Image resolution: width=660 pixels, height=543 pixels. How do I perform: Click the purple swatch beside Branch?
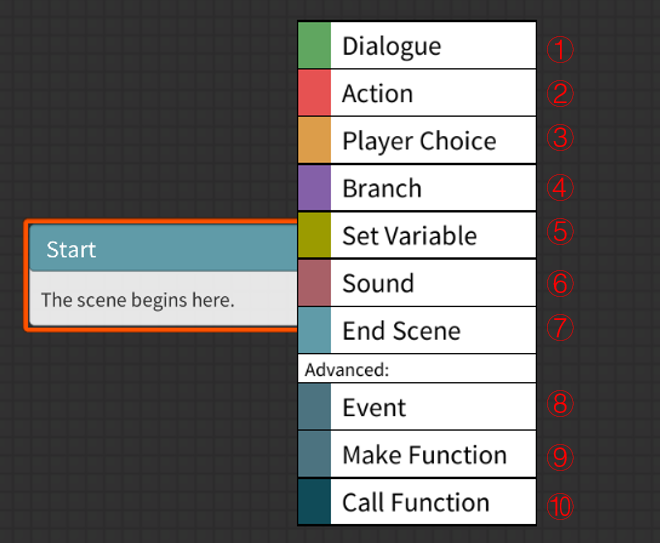314,188
